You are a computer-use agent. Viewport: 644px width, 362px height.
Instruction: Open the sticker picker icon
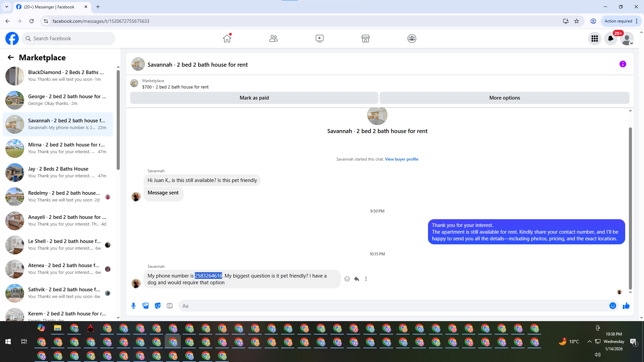coord(158,306)
